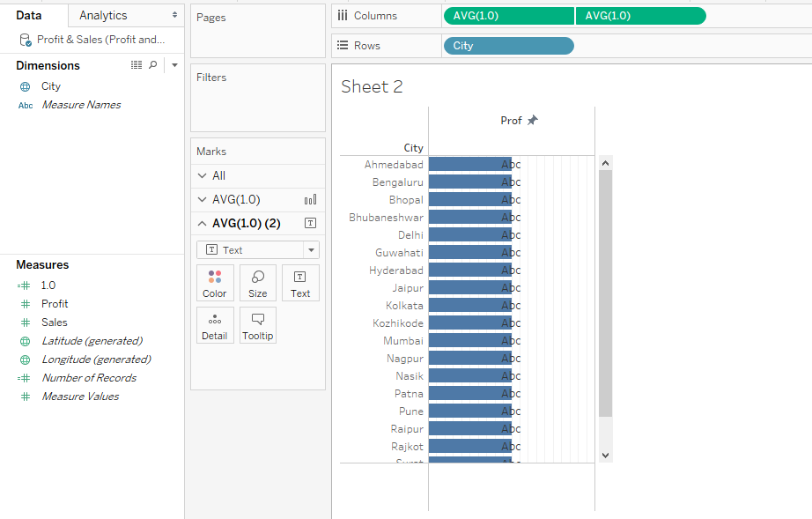Select the Data tab
Image resolution: width=812 pixels, height=519 pixels.
[29, 15]
